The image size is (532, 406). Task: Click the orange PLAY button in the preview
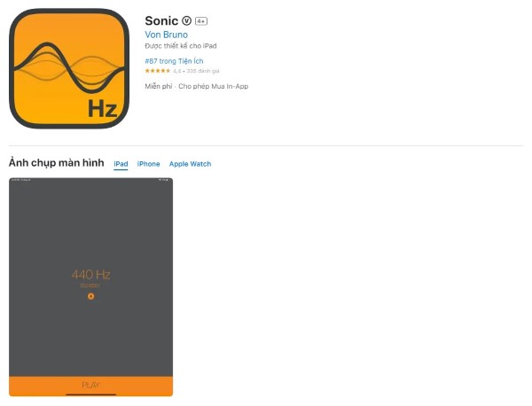[90, 386]
